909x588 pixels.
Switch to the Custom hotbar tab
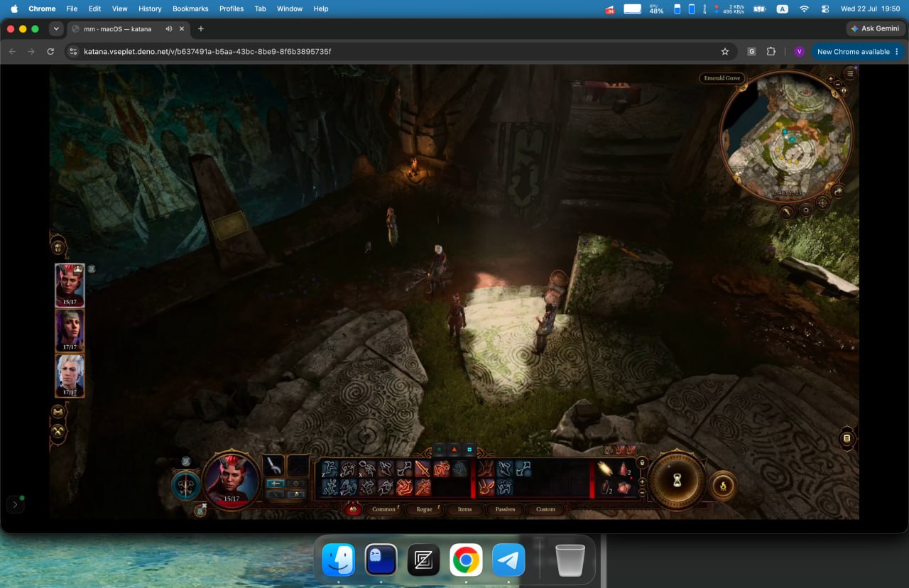545,509
